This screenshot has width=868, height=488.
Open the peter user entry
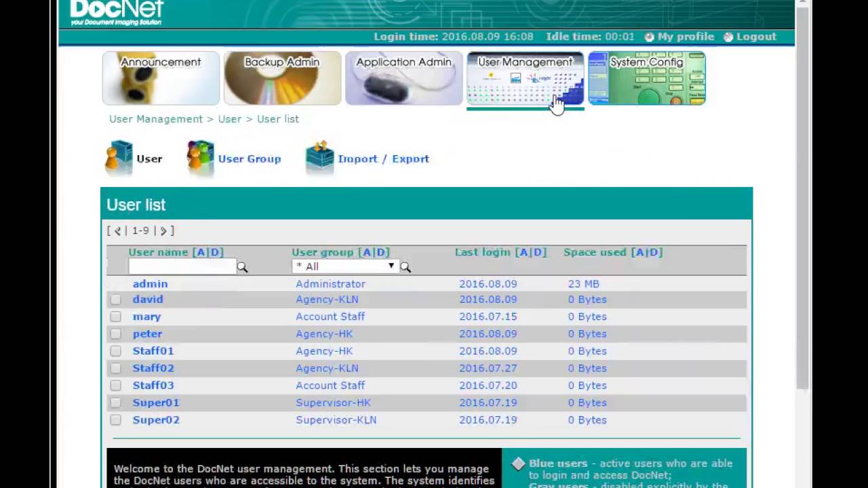tap(147, 334)
